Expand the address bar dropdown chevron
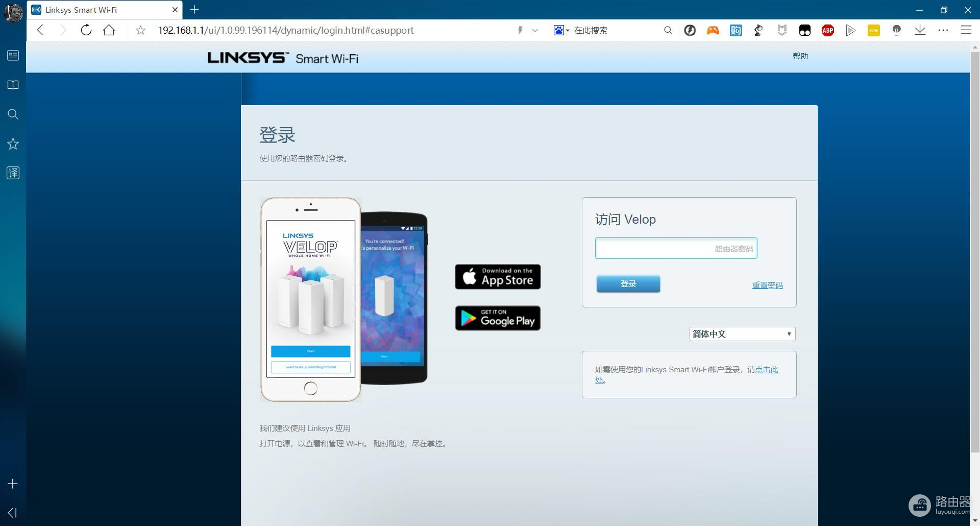The image size is (980, 526). [x=535, y=30]
